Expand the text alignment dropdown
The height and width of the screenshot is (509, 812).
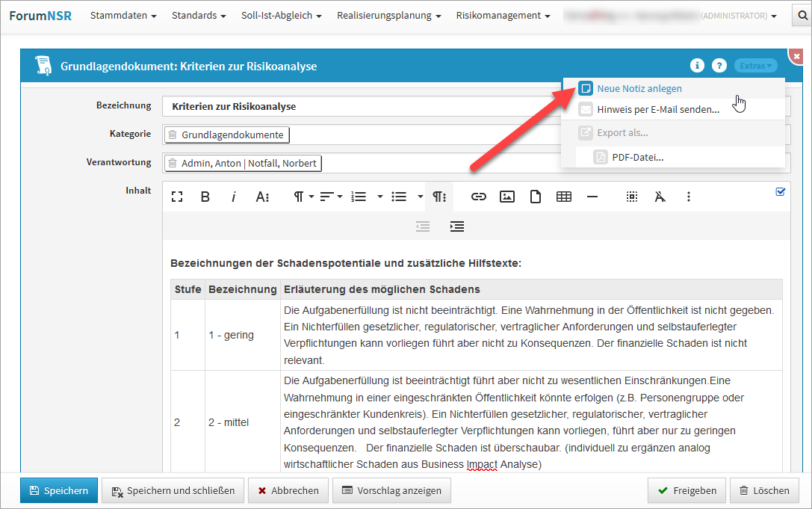click(331, 197)
